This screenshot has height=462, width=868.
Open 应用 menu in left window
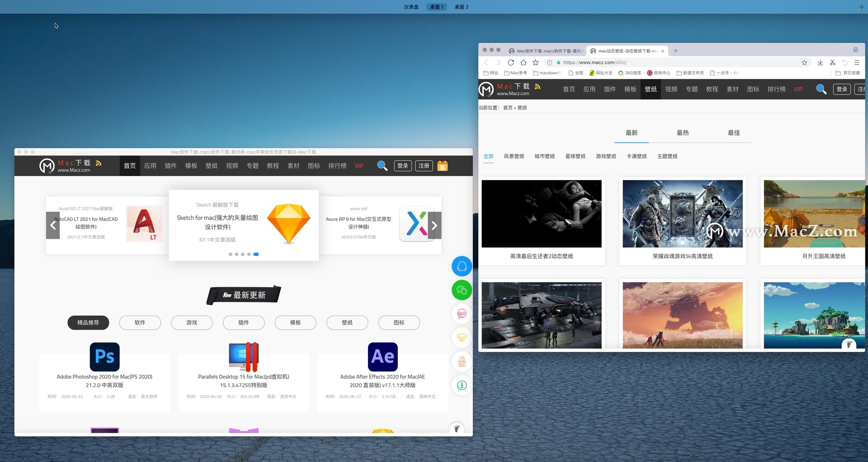pyautogui.click(x=150, y=166)
